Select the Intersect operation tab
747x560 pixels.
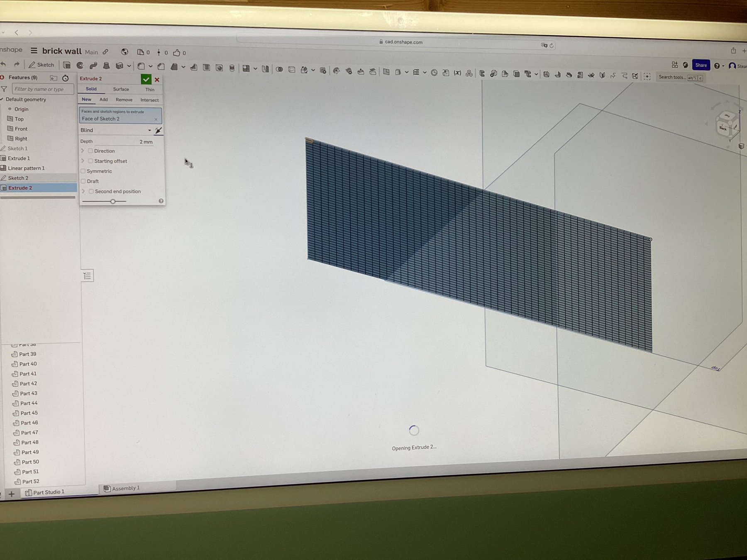149,100
